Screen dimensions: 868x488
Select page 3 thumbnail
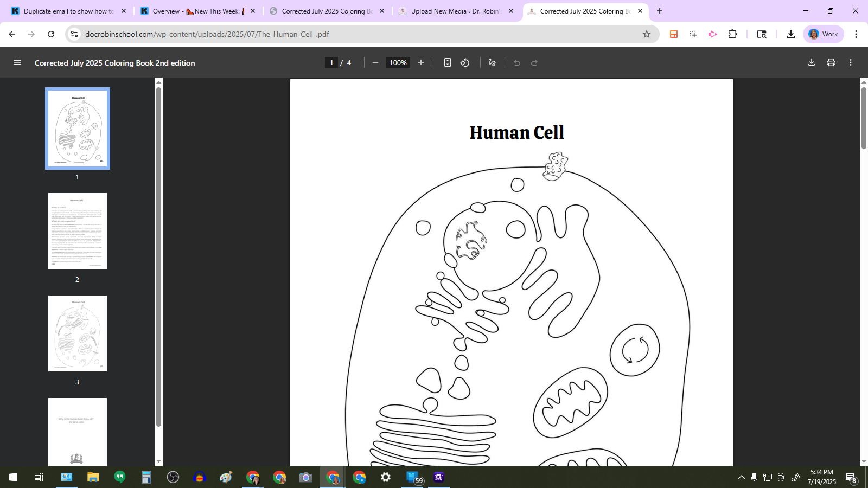78,333
